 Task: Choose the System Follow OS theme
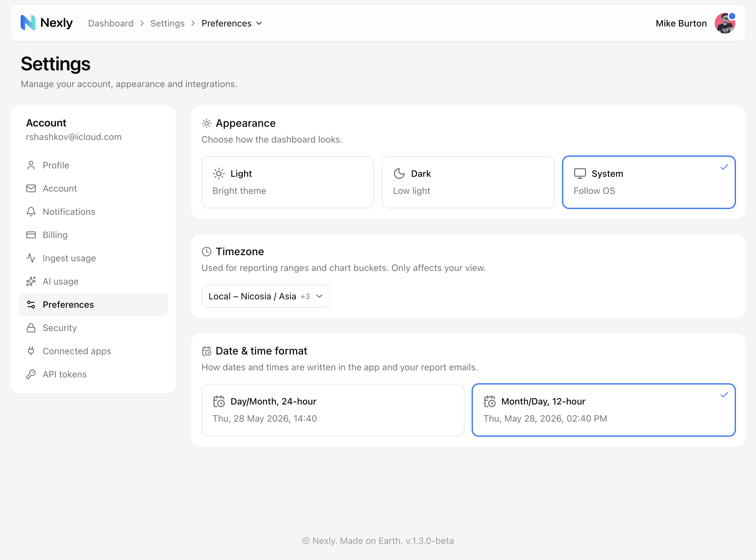[649, 182]
